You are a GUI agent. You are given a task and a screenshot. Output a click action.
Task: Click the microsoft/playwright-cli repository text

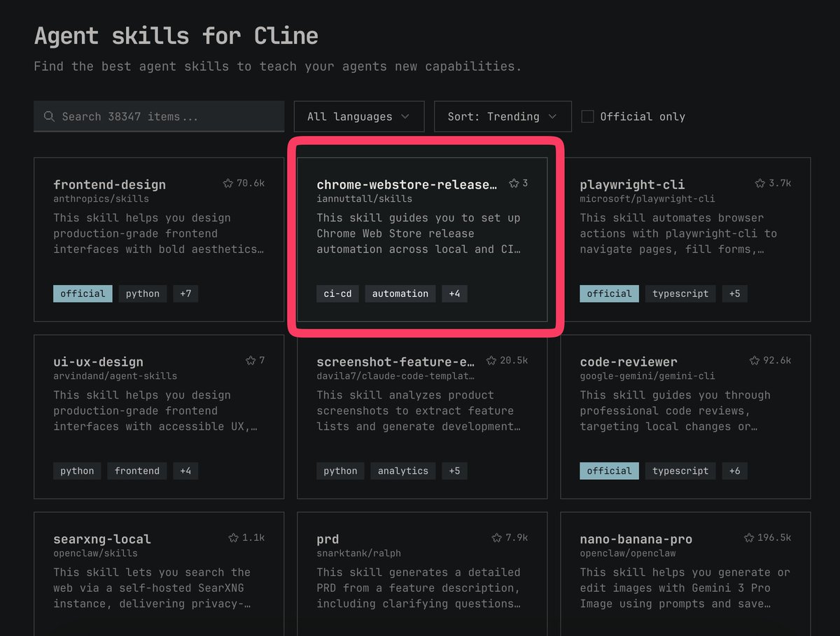(647, 199)
